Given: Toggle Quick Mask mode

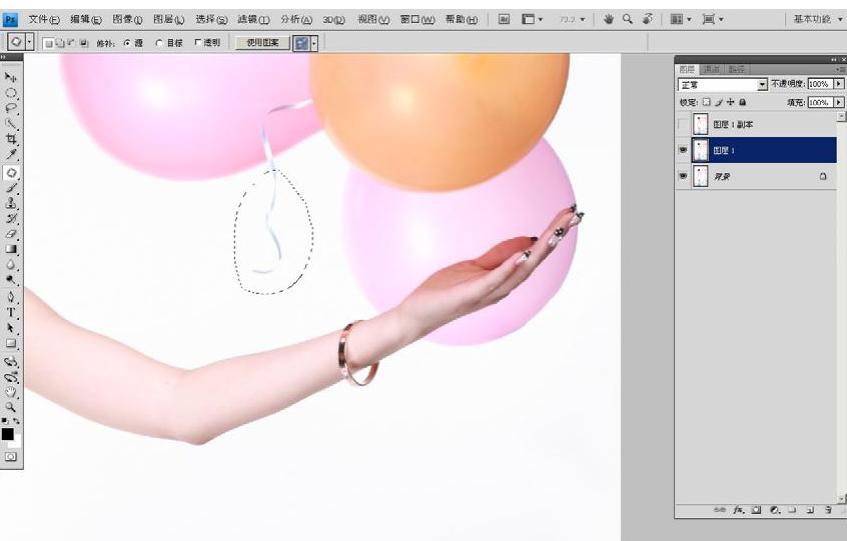Looking at the screenshot, I should [10, 457].
